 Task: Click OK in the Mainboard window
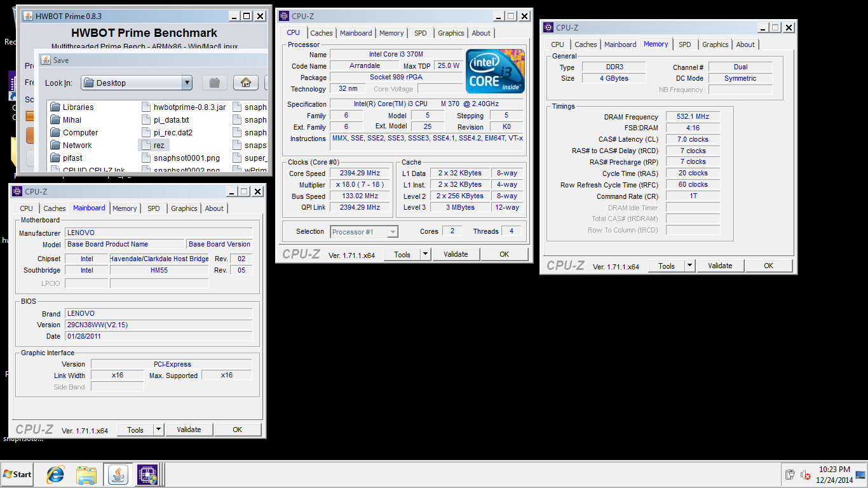[237, 430]
